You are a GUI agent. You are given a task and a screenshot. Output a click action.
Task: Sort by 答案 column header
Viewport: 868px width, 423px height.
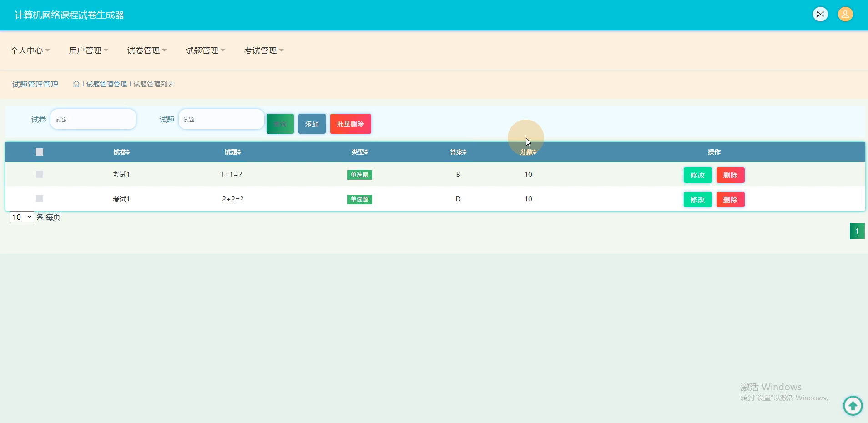[x=458, y=152]
